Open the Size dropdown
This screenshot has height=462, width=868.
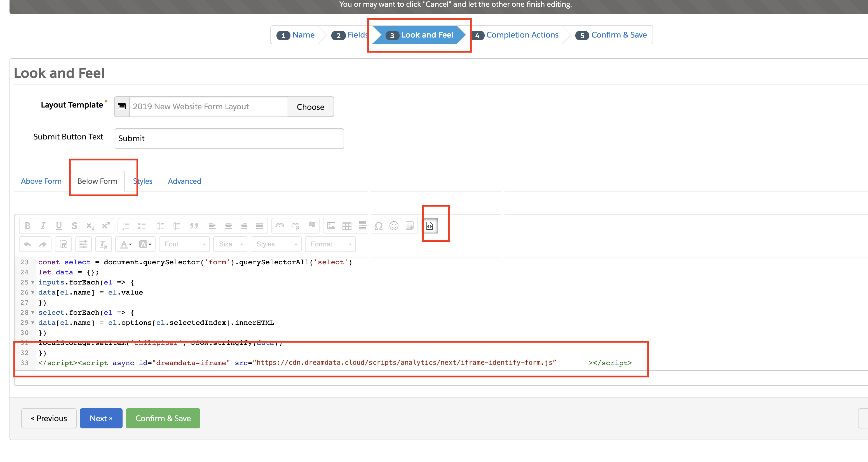coord(231,244)
